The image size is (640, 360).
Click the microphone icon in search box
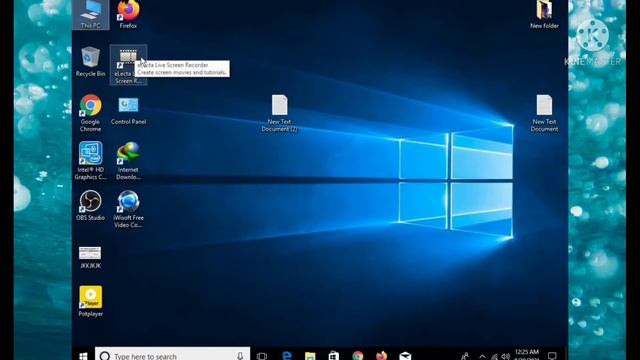[240, 356]
